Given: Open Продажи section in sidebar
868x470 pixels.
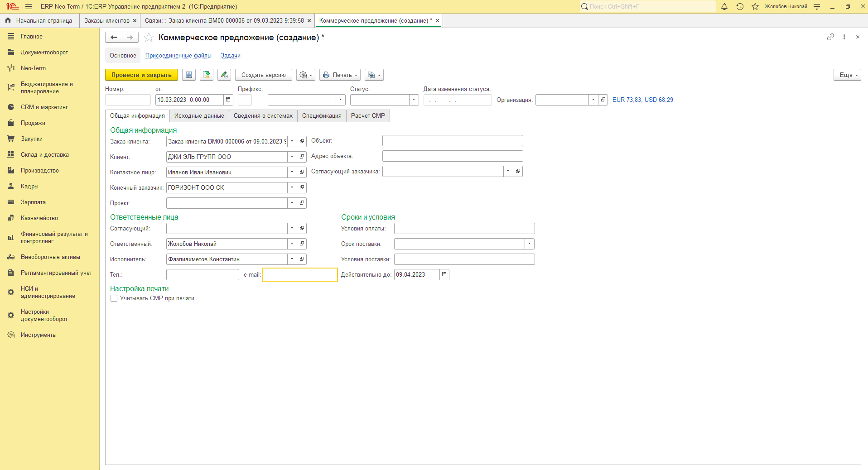Looking at the screenshot, I should (33, 123).
